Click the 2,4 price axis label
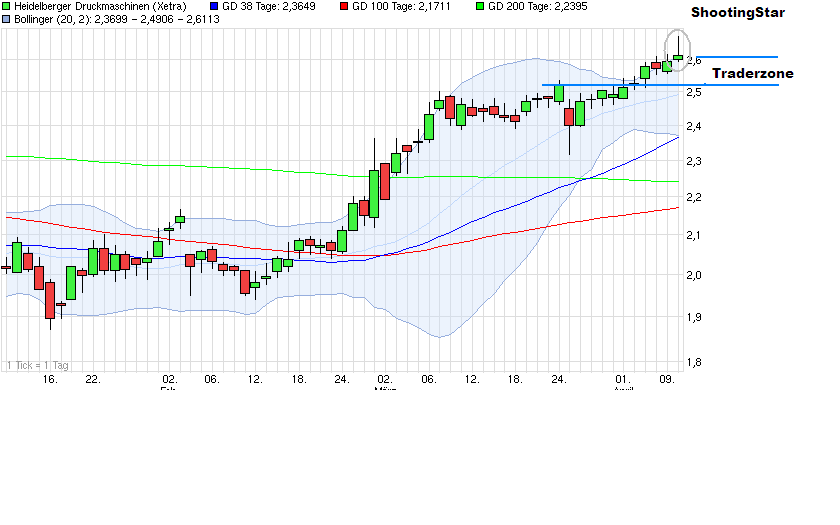The width and height of the screenshot is (840, 525). click(x=694, y=126)
